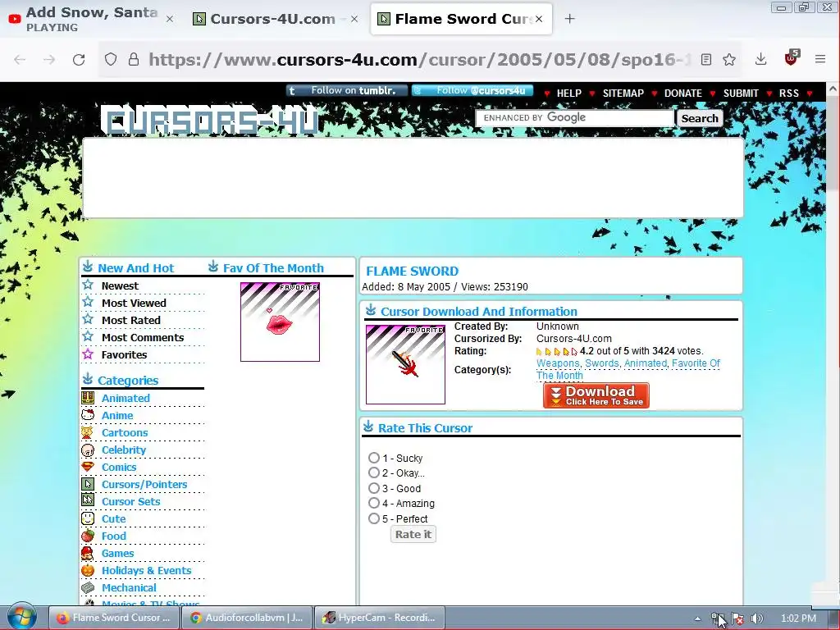Go forward using the browser forward arrow
840x630 pixels.
[49, 59]
